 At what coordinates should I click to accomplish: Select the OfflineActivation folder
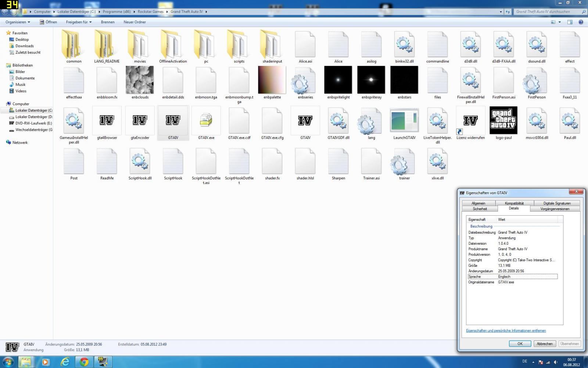pos(173,44)
